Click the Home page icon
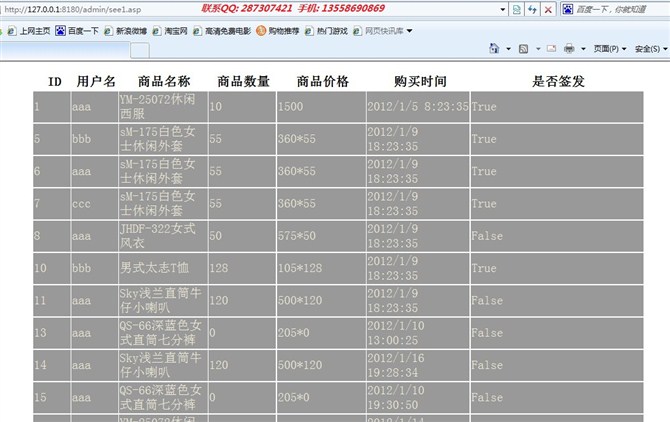Image resolution: width=670 pixels, height=422 pixels. (x=494, y=48)
